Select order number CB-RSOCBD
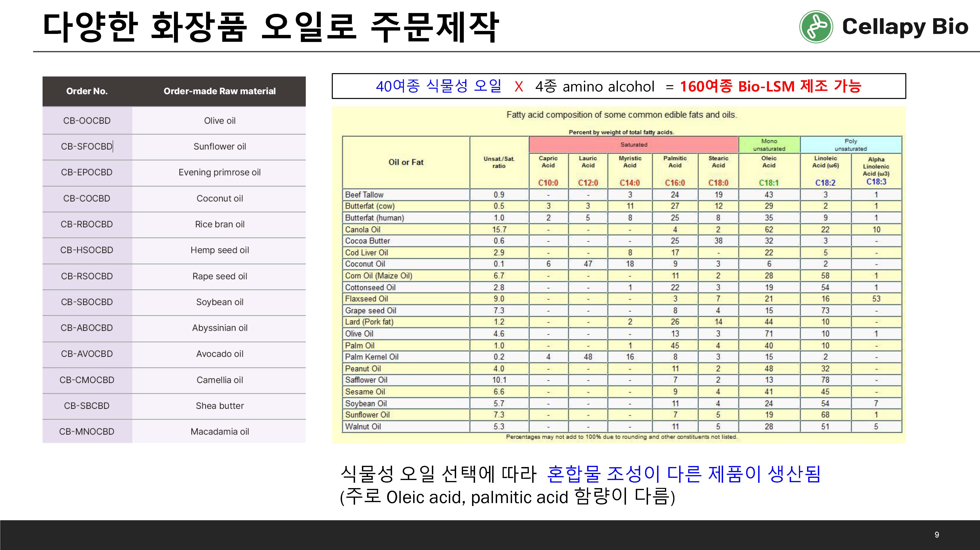Viewport: 980px width, 550px height. 87,276
